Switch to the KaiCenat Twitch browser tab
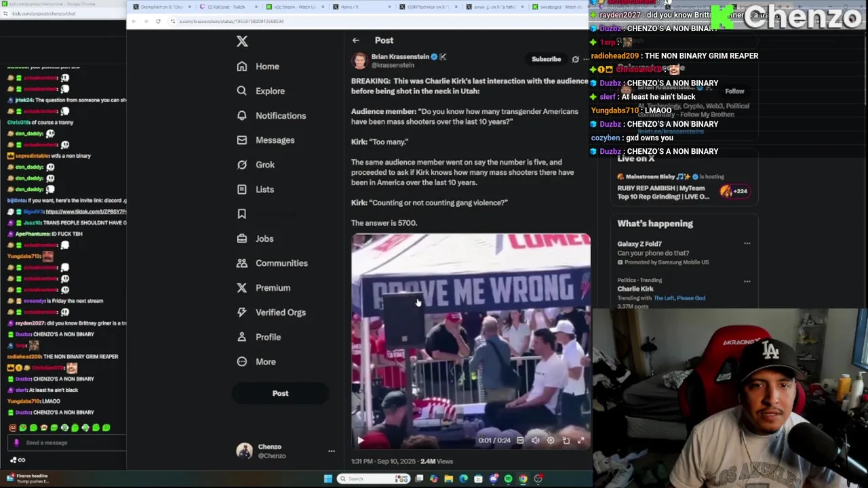Viewport: 868px width, 488px height. [231, 7]
